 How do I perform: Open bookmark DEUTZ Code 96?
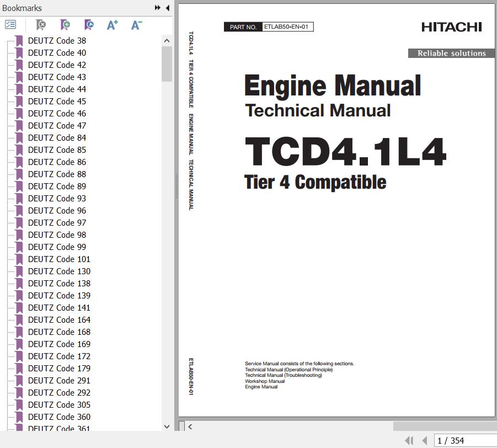[x=57, y=211]
